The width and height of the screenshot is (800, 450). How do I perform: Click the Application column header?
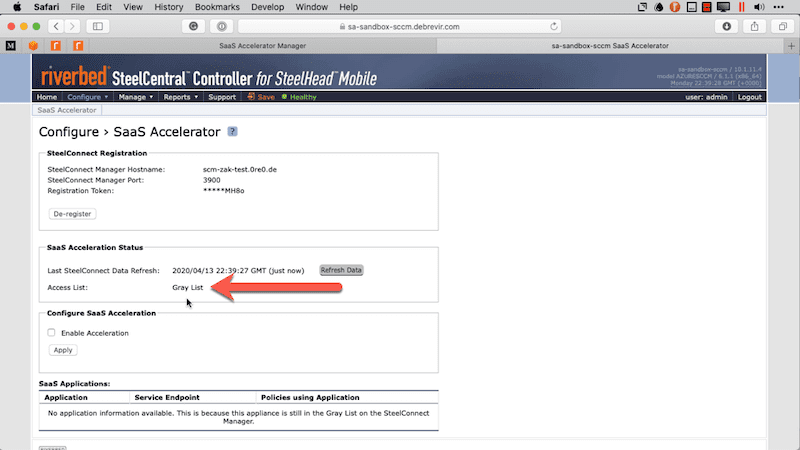(x=66, y=397)
